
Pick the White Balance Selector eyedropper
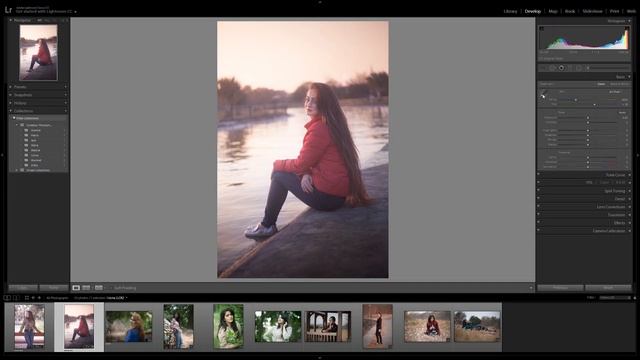click(543, 95)
